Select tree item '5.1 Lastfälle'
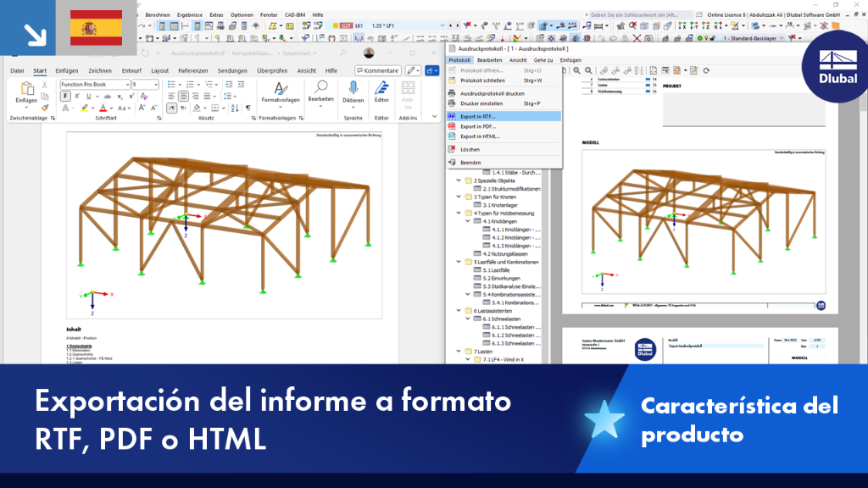This screenshot has height=488, width=868. pos(496,270)
